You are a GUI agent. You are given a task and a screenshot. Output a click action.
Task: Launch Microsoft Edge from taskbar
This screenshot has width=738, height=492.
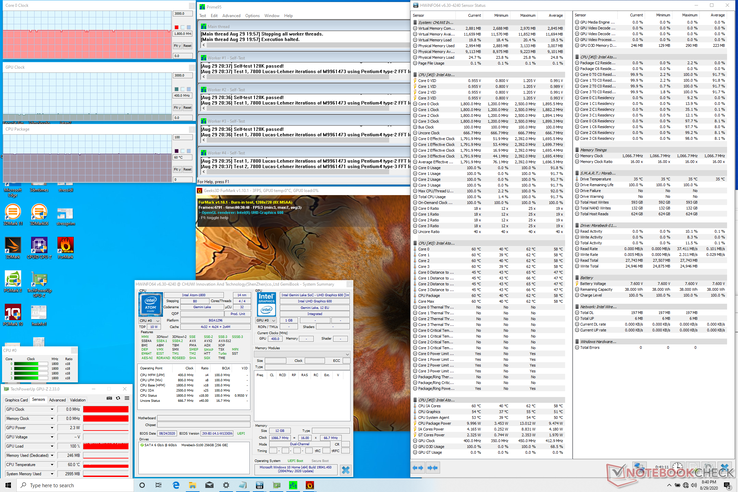pos(176,485)
